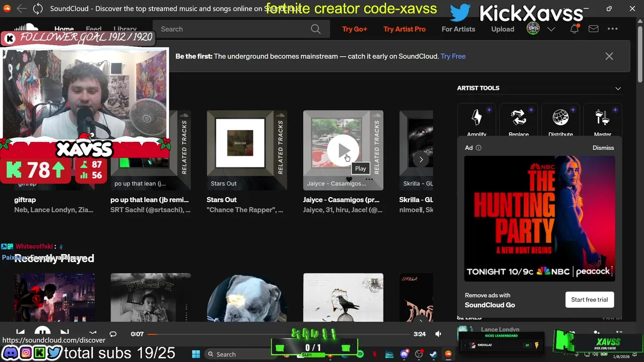Open the Distribute artist tool

[560, 121]
